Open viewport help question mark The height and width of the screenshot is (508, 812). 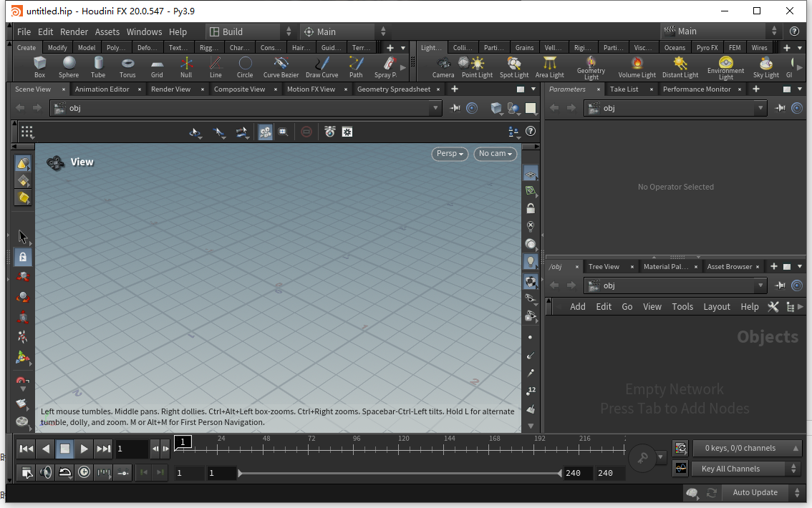pyautogui.click(x=531, y=132)
